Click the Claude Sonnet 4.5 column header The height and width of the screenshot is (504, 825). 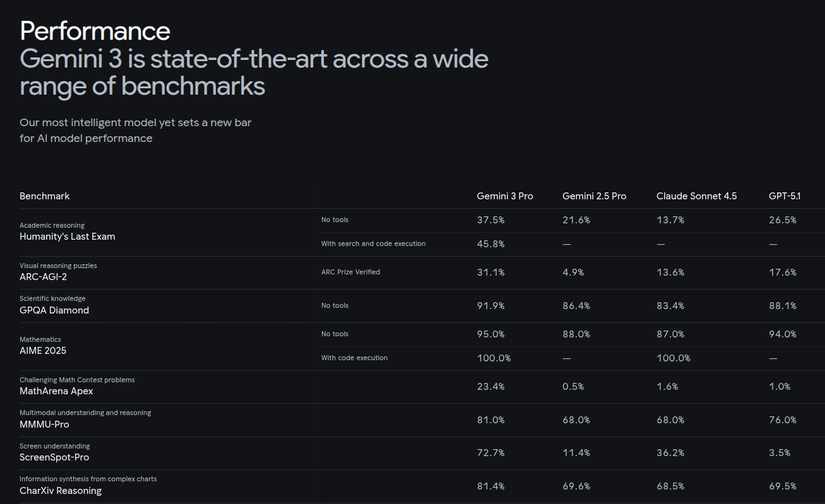click(696, 196)
